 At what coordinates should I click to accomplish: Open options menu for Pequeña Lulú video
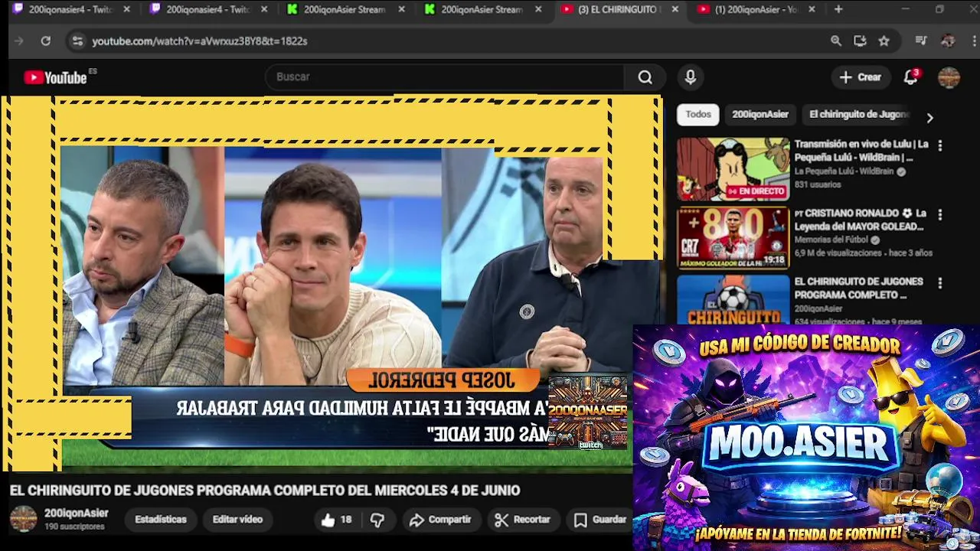tap(940, 145)
